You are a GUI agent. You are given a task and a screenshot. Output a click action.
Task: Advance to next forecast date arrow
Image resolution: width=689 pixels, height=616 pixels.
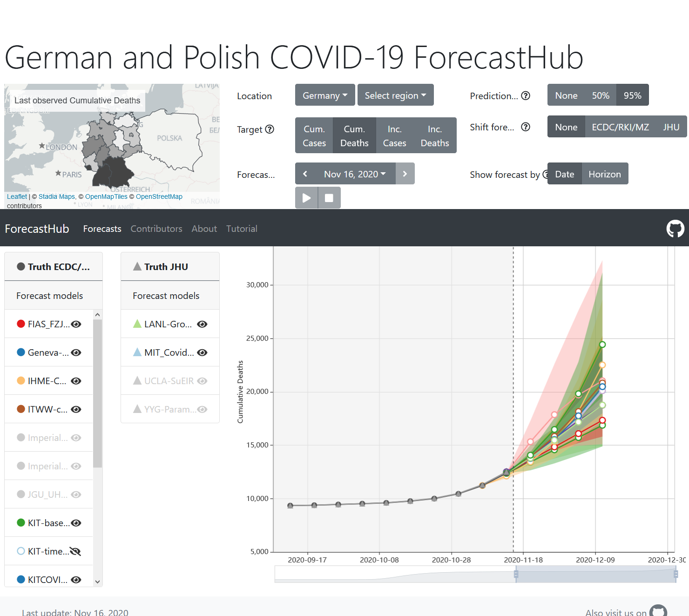coord(405,174)
